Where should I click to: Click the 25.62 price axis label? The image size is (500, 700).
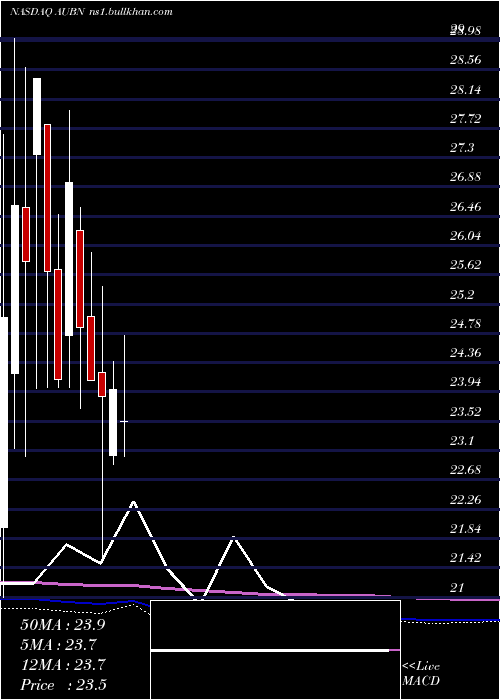point(466,265)
